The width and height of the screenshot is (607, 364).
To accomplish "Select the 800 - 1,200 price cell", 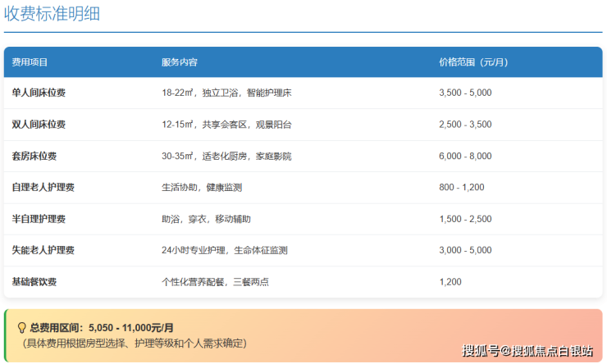I will tap(462, 187).
